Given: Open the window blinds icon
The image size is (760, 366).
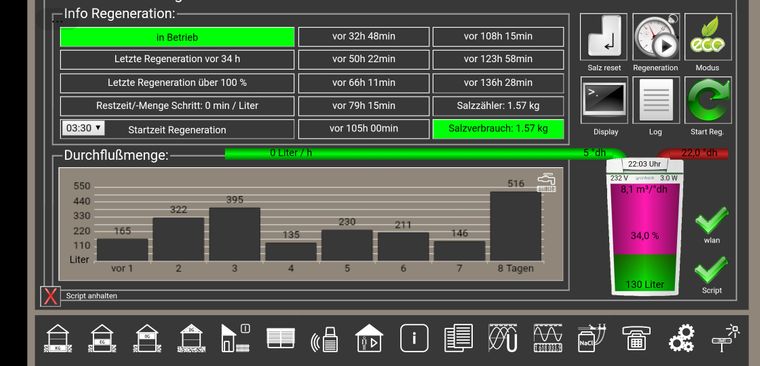Looking at the screenshot, I should click(281, 338).
